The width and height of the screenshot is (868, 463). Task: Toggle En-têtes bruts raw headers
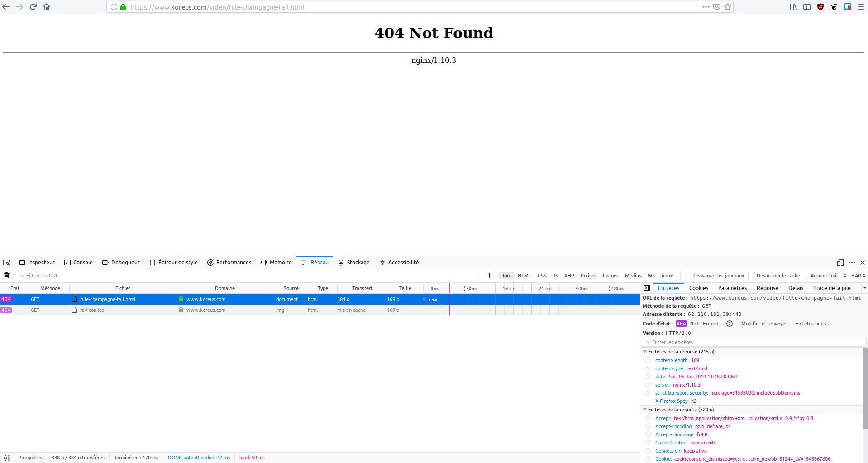tap(811, 324)
